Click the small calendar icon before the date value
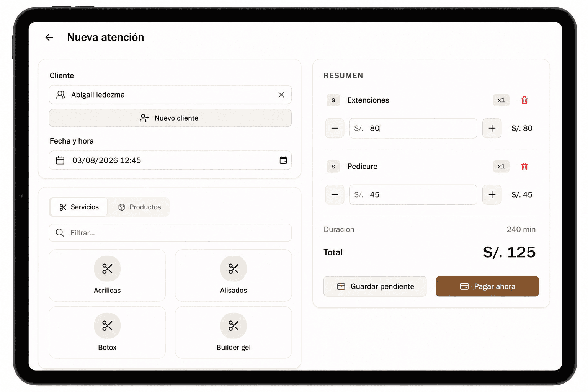The height and width of the screenshot is (392, 588). (60, 160)
